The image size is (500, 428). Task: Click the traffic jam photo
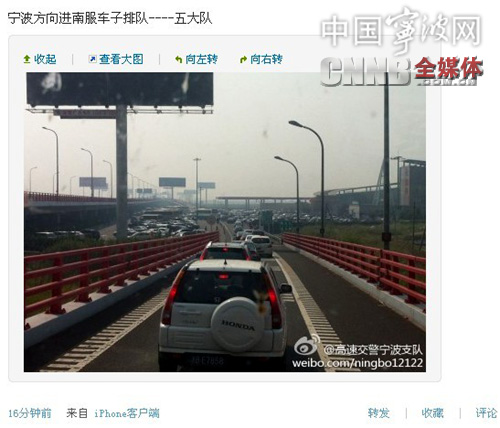[x=225, y=222]
